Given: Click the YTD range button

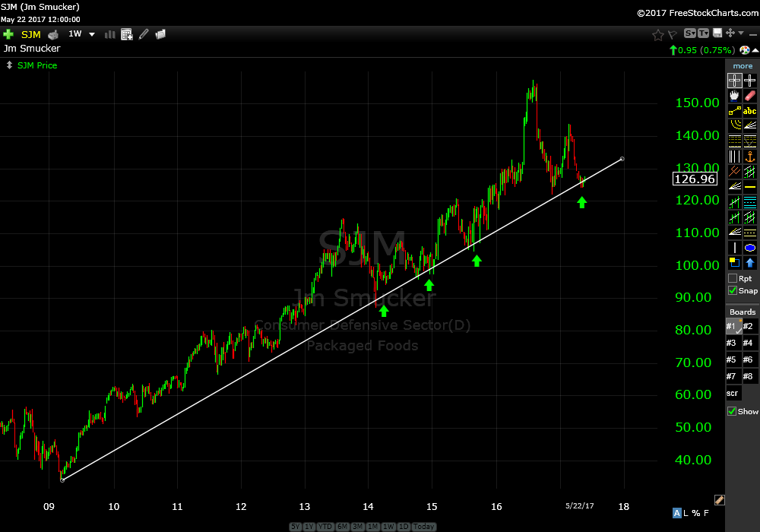Looking at the screenshot, I should pos(325,527).
